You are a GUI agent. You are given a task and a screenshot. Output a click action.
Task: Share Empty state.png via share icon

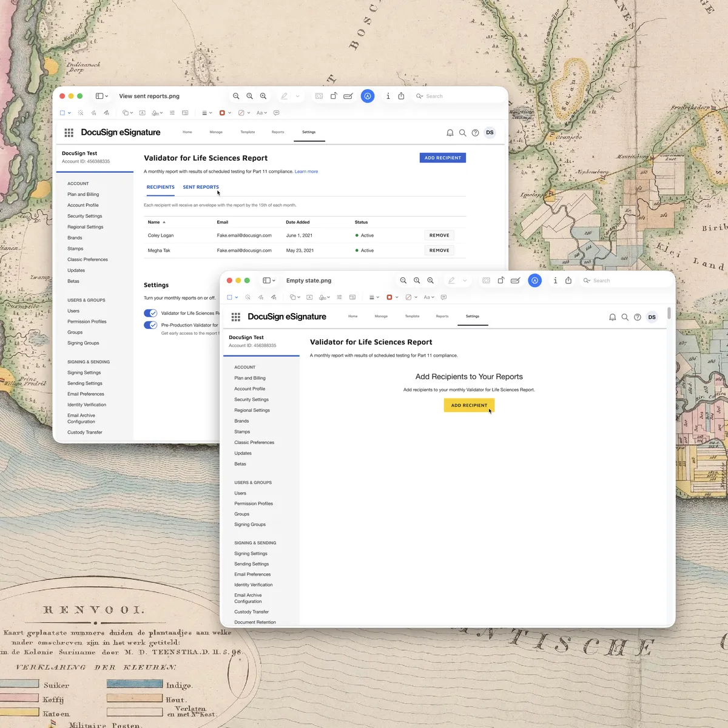click(568, 280)
